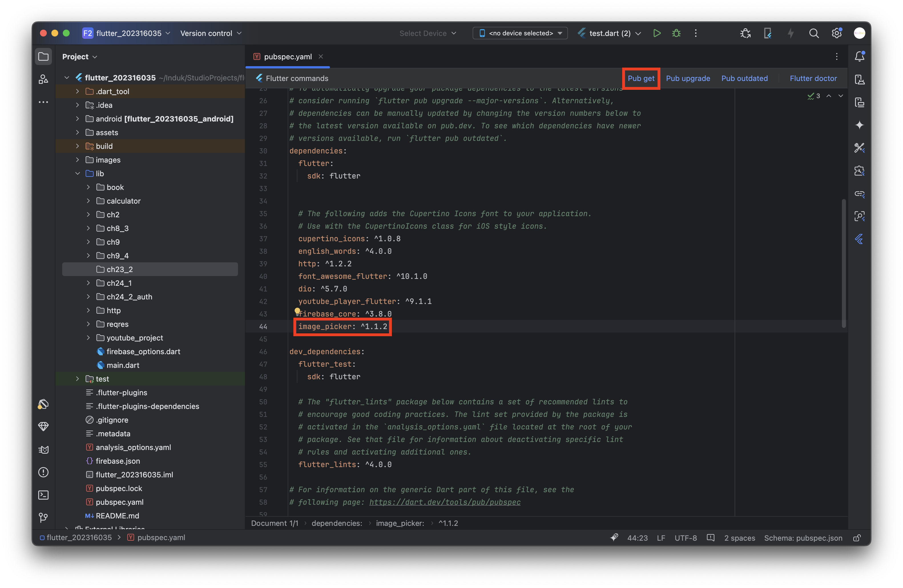The height and width of the screenshot is (588, 903).
Task: Open Notifications bell icon
Action: [x=859, y=56]
